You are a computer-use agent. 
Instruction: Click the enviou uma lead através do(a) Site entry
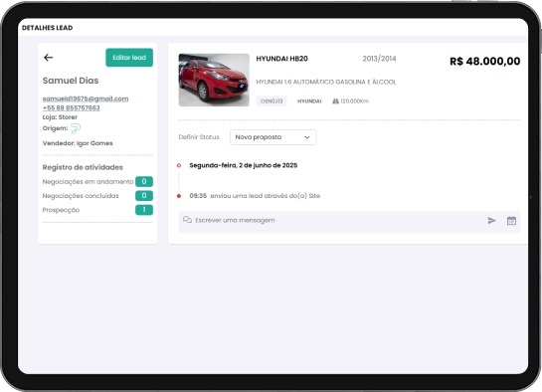point(266,196)
